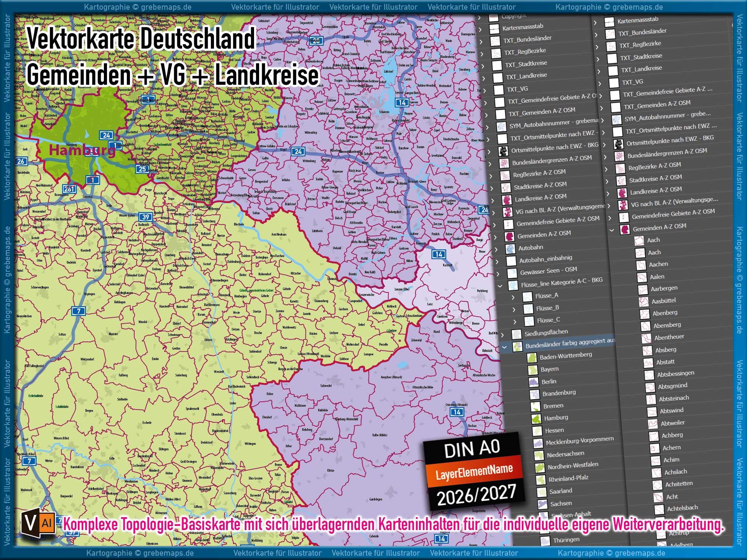This screenshot has height=560, width=747.
Task: Collapse the Bundesländer farbig aggregiert layer
Action: pyautogui.click(x=505, y=347)
